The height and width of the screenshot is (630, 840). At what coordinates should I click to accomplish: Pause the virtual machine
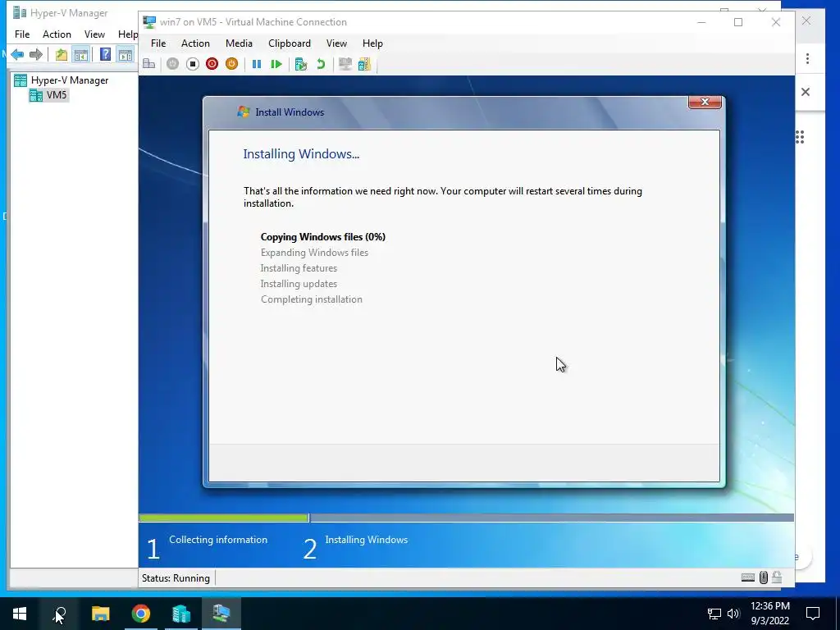pos(257,64)
